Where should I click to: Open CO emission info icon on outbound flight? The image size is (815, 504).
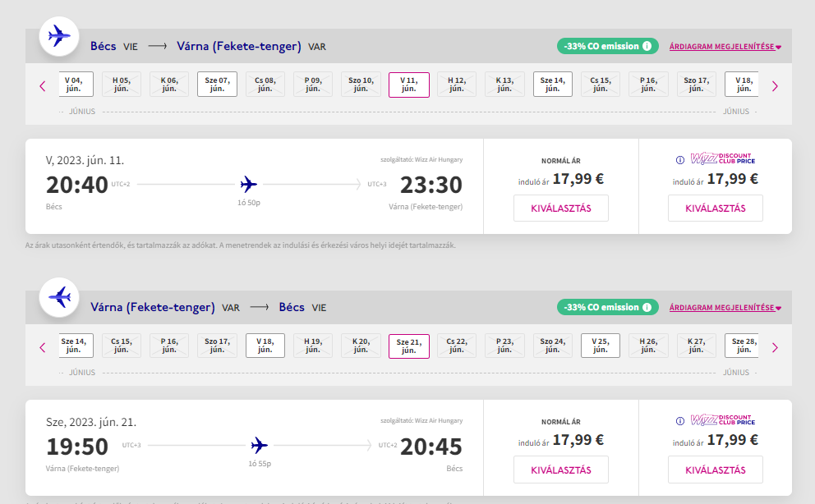(x=647, y=46)
